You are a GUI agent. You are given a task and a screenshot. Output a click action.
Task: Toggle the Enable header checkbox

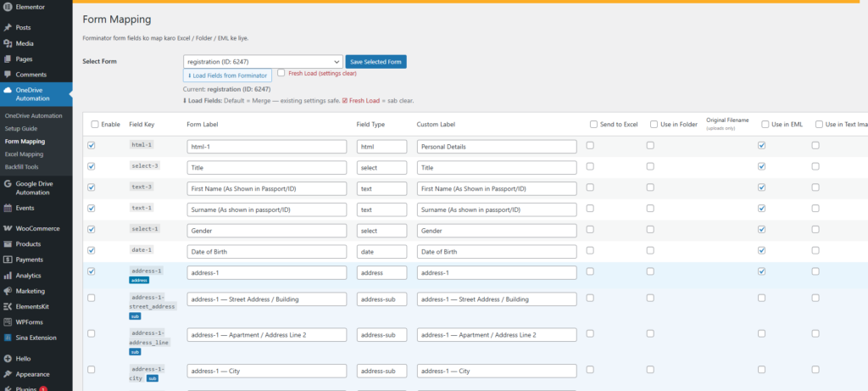point(95,125)
